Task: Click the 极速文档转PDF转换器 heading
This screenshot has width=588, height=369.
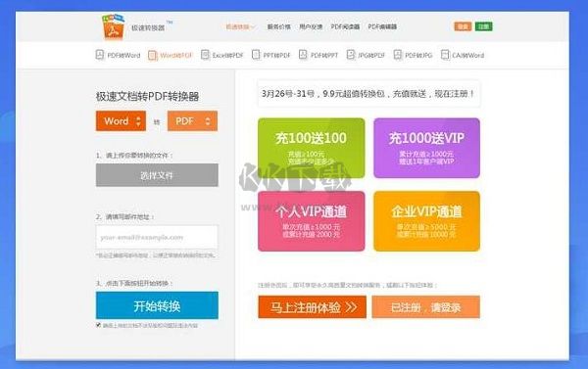Action: click(x=147, y=97)
